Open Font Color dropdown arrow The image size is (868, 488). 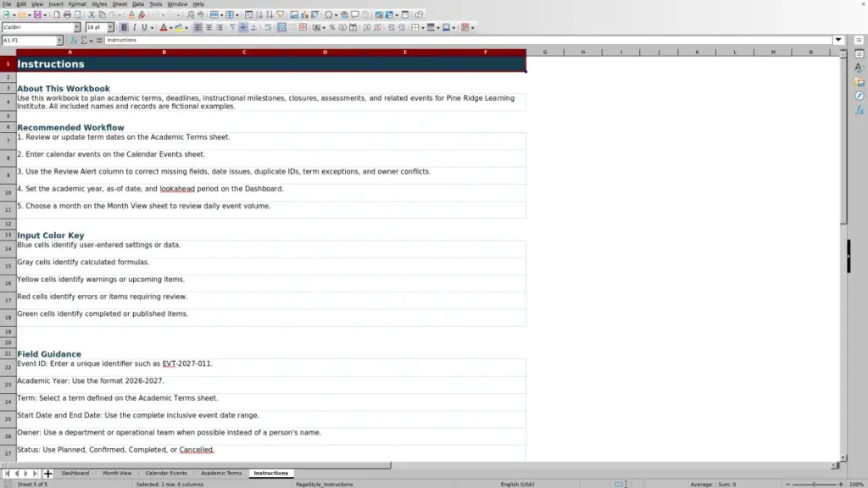[x=170, y=28]
